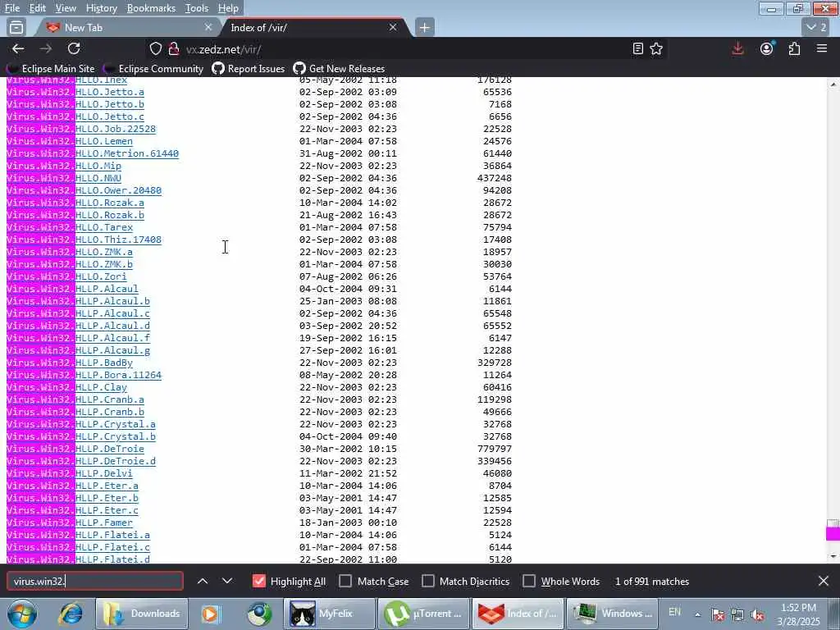Reload the current page
The image size is (840, 630).
tap(74, 48)
